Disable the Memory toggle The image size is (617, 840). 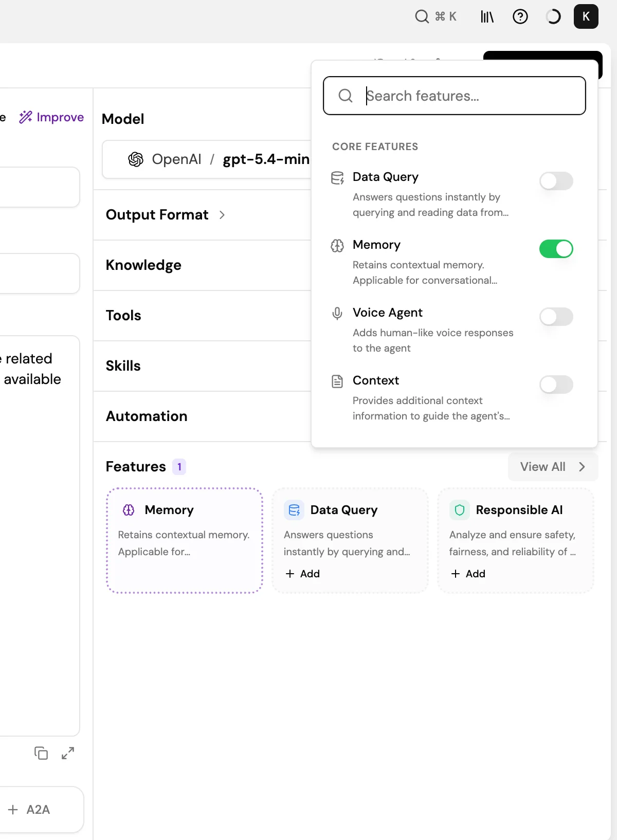pyautogui.click(x=556, y=249)
